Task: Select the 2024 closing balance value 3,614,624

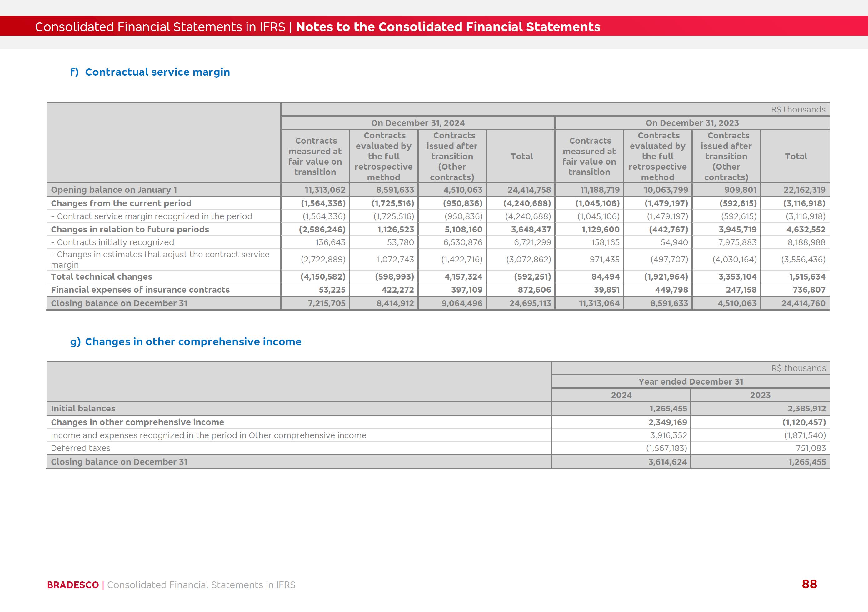Action: coord(667,462)
